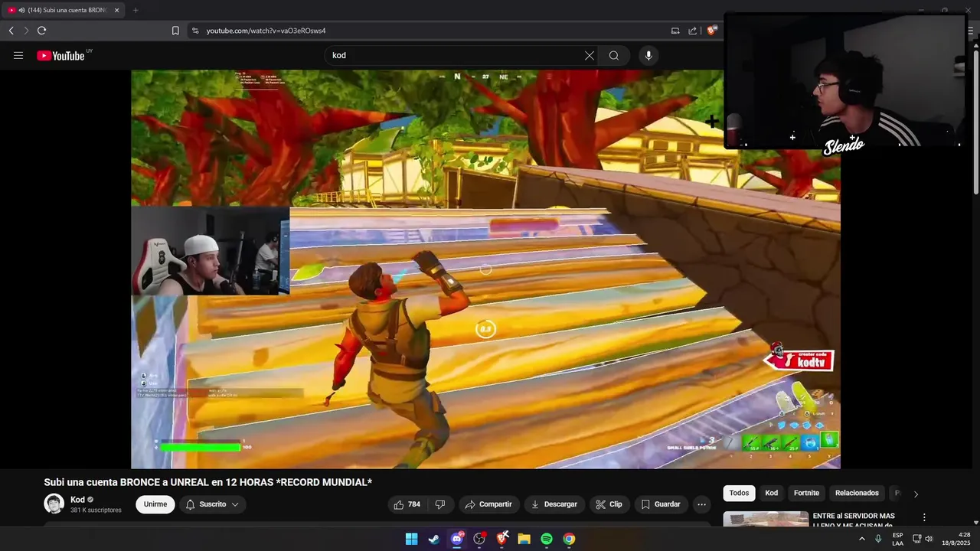Screen dimensions: 980x551
Task: Open Spotify from the taskbar
Action: 547,539
